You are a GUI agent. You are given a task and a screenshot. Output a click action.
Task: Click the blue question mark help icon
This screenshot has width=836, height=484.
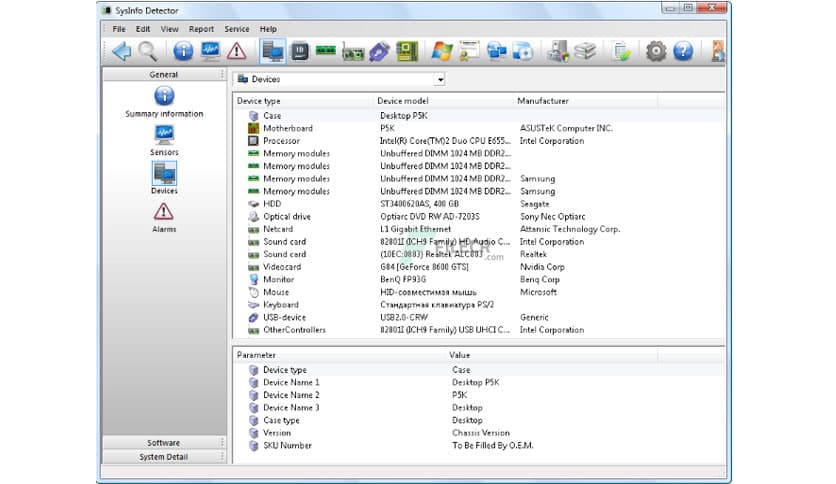click(x=683, y=51)
